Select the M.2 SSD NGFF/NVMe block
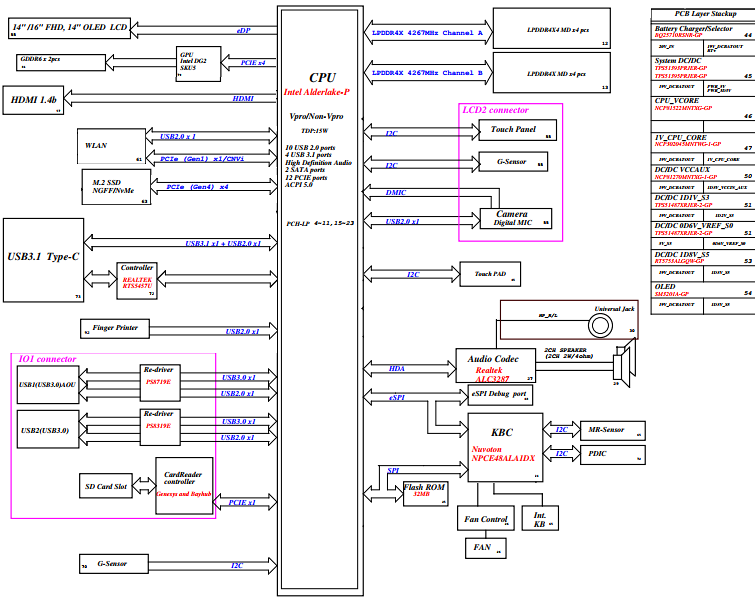Viewport: 755px width, 602px height. (x=116, y=187)
